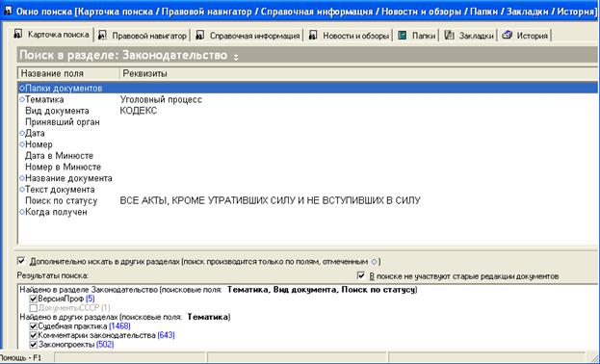Click the Правовой навигатор tab icon
Screen dimensions: 600x364
pos(102,36)
